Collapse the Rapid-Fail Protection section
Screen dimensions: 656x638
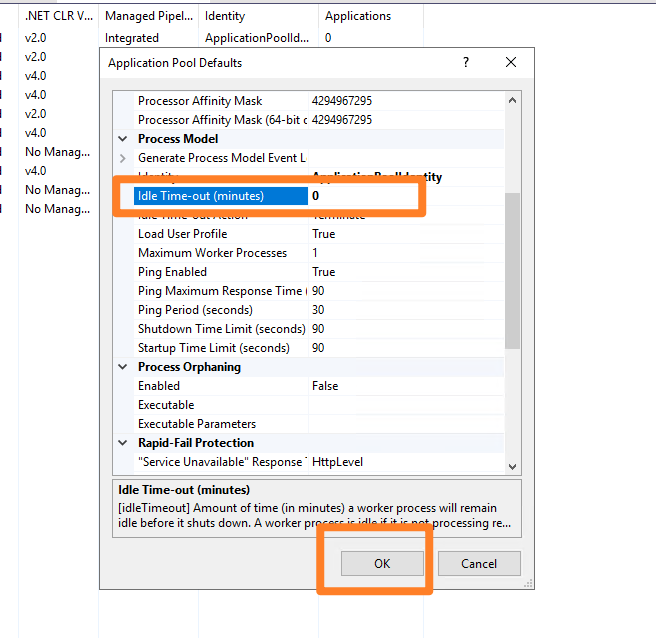(123, 443)
